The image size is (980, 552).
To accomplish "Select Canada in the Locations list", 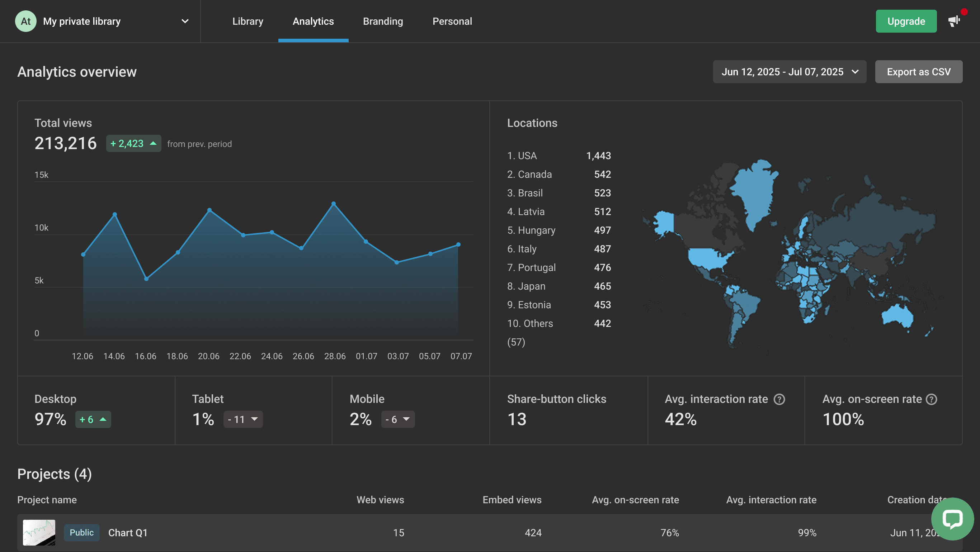I will [559, 175].
